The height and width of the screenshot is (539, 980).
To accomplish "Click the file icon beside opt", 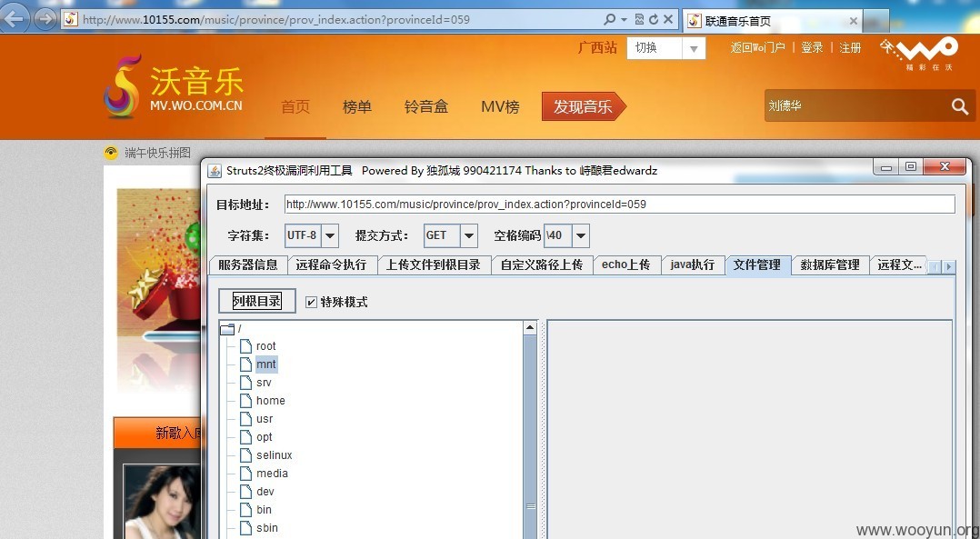I will tap(246, 436).
